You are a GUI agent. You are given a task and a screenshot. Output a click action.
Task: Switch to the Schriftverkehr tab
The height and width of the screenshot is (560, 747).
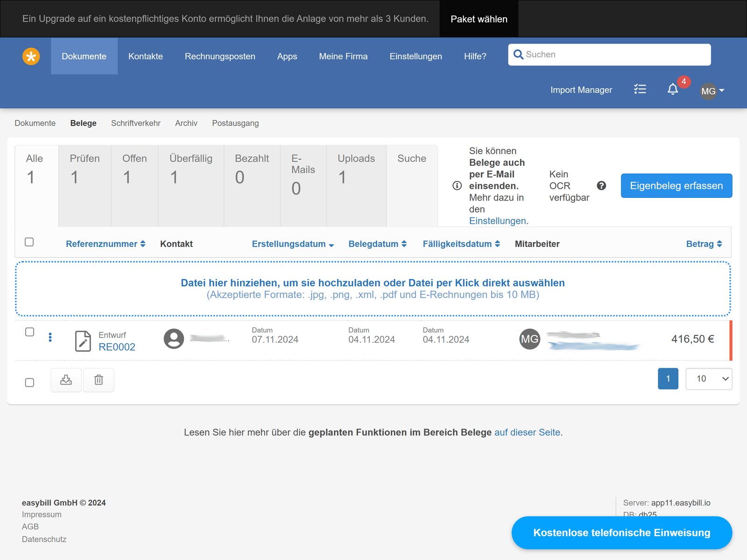(x=135, y=123)
